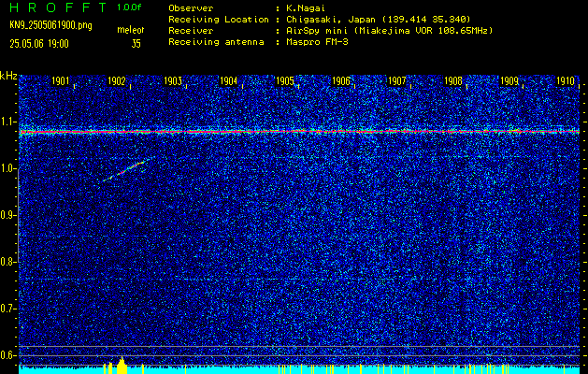
Task: Click the date stamp 25.05.06 19:00
Action: point(39,44)
